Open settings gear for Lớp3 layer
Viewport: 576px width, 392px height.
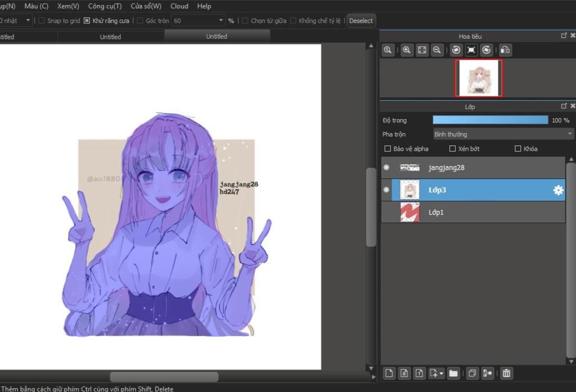click(558, 190)
